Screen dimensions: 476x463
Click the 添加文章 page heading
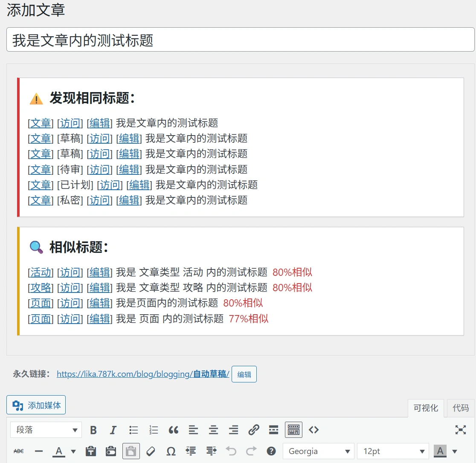click(x=36, y=10)
